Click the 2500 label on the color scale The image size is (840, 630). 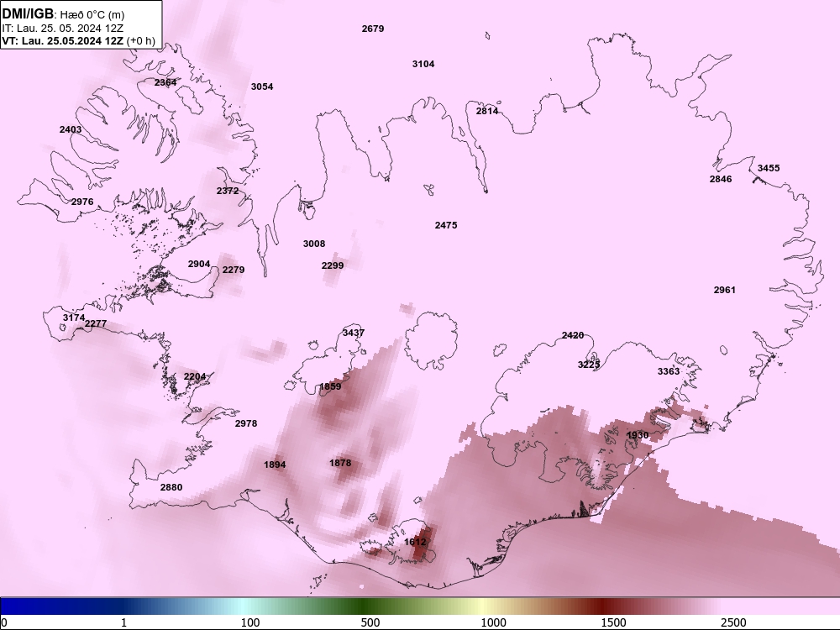pos(733,623)
